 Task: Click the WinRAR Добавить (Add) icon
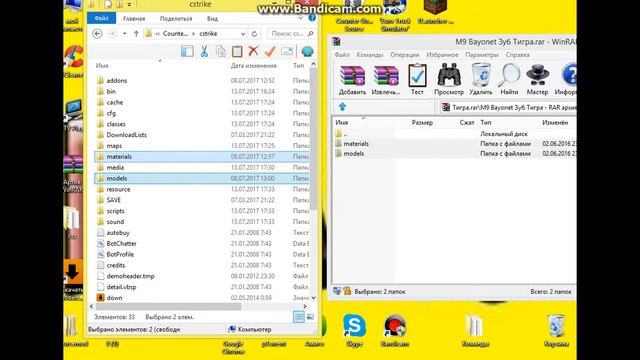[x=352, y=76]
